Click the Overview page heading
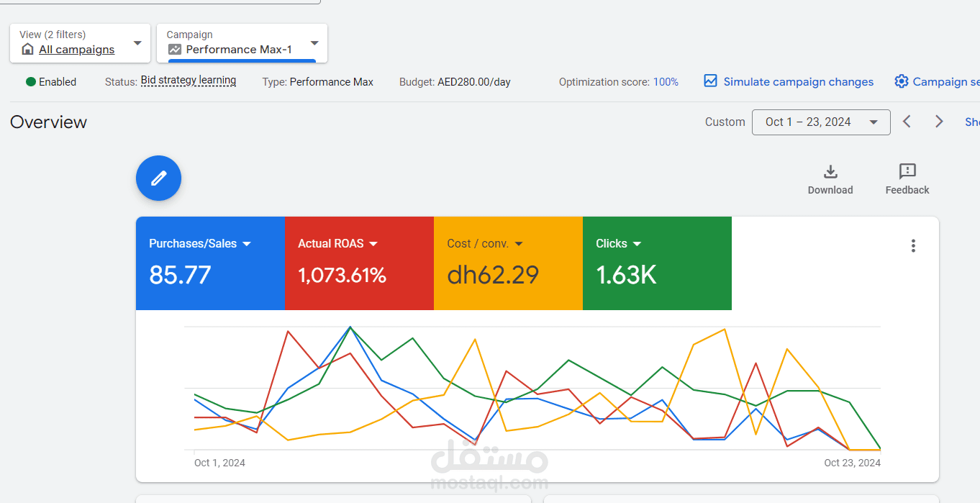 click(x=48, y=122)
